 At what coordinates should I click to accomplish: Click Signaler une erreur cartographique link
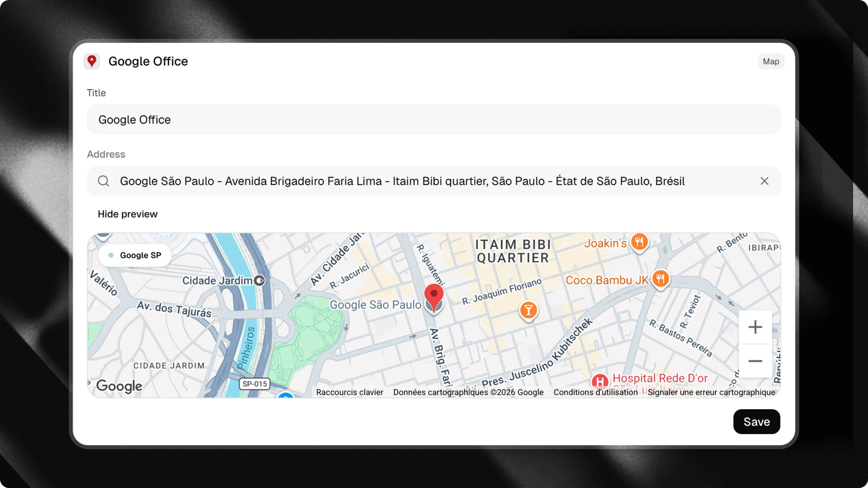click(711, 392)
